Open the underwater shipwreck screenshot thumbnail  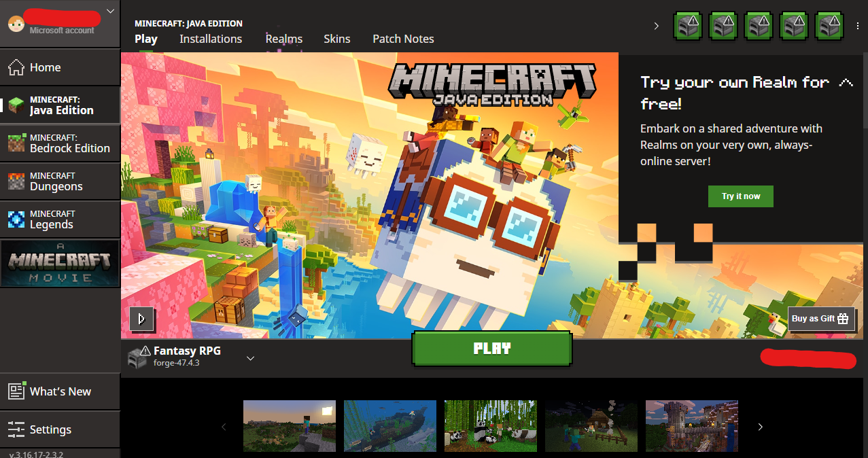[390, 427]
